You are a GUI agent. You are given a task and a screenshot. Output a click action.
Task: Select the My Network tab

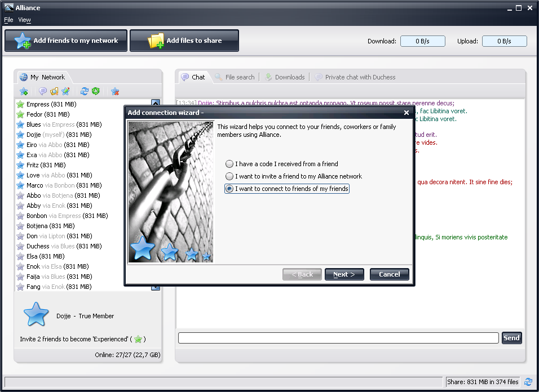(x=43, y=77)
